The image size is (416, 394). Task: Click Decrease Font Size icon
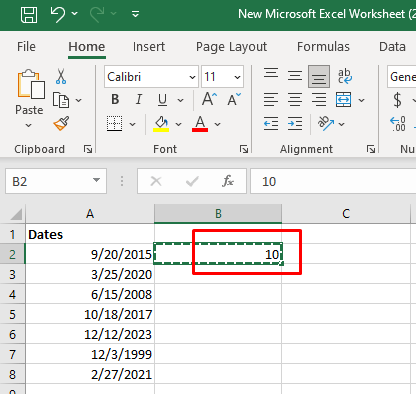point(234,99)
